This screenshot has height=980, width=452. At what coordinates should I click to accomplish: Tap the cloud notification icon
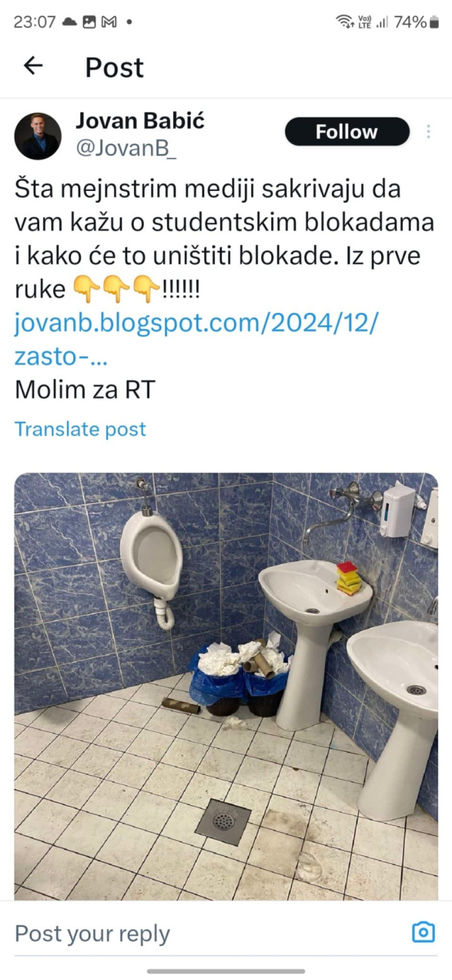pyautogui.click(x=69, y=22)
